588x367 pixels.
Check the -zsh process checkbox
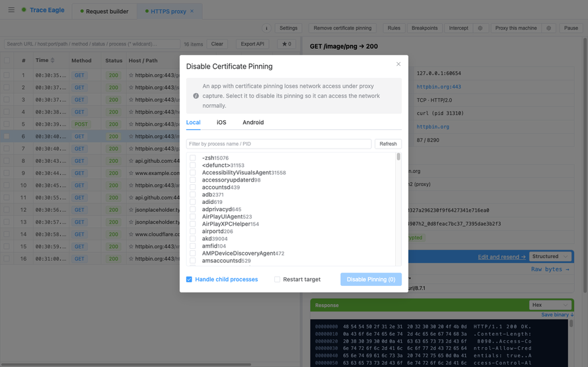click(x=193, y=158)
